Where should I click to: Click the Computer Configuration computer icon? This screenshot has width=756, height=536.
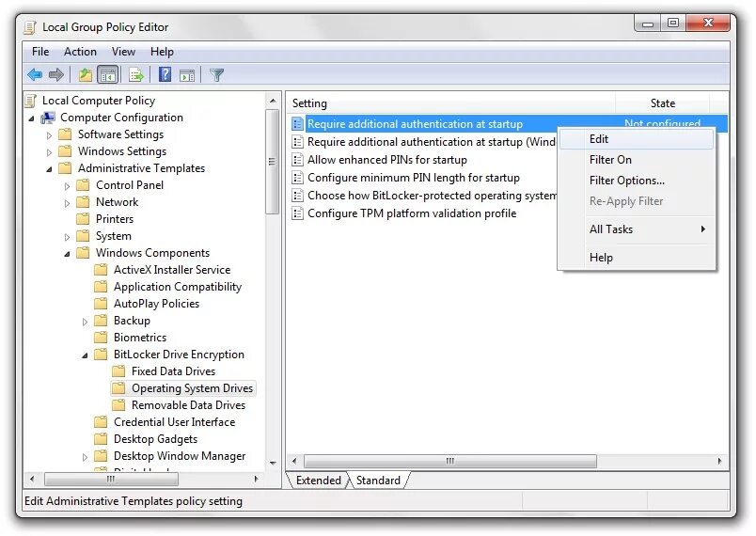click(48, 118)
